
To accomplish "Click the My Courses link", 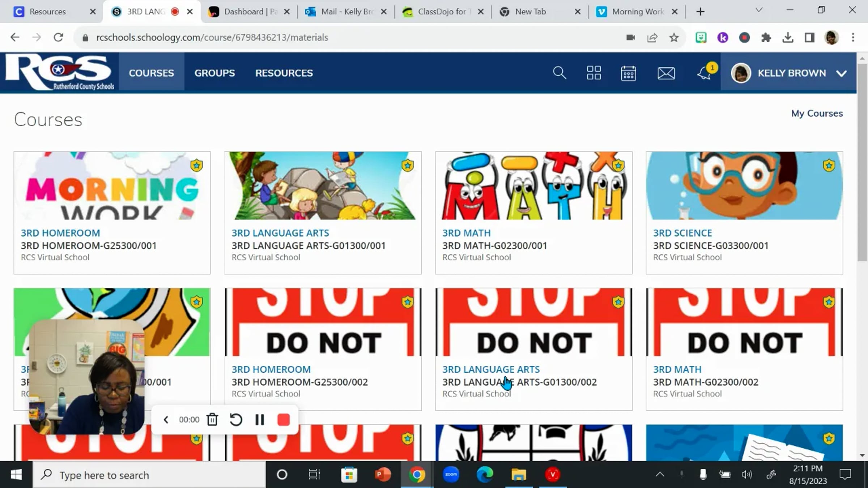I will [817, 113].
